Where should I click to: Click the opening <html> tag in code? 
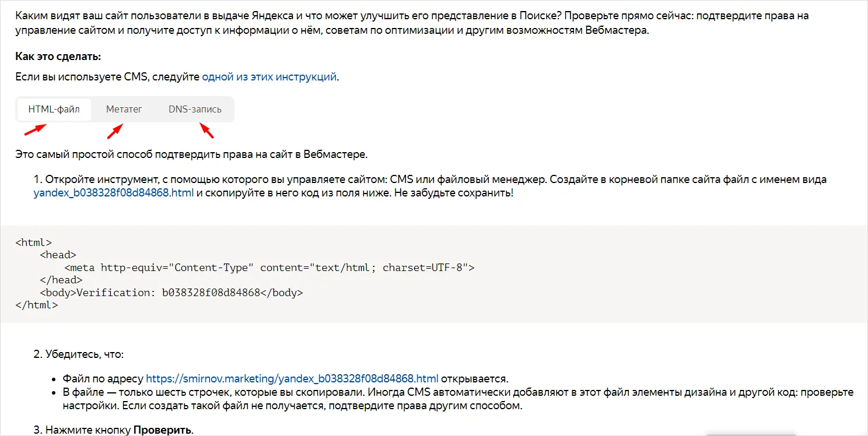point(34,242)
